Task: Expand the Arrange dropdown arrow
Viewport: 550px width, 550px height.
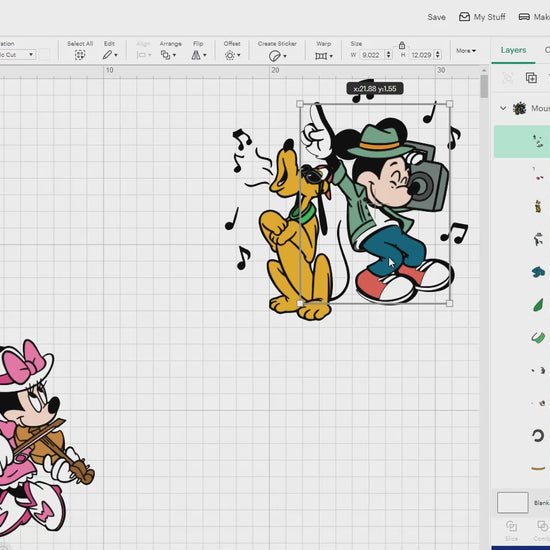Action: [174, 55]
